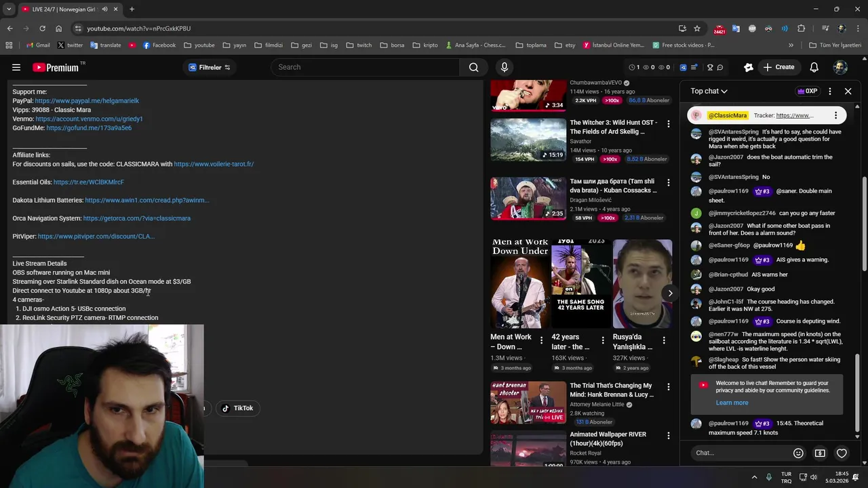Close the live chat panel

848,91
